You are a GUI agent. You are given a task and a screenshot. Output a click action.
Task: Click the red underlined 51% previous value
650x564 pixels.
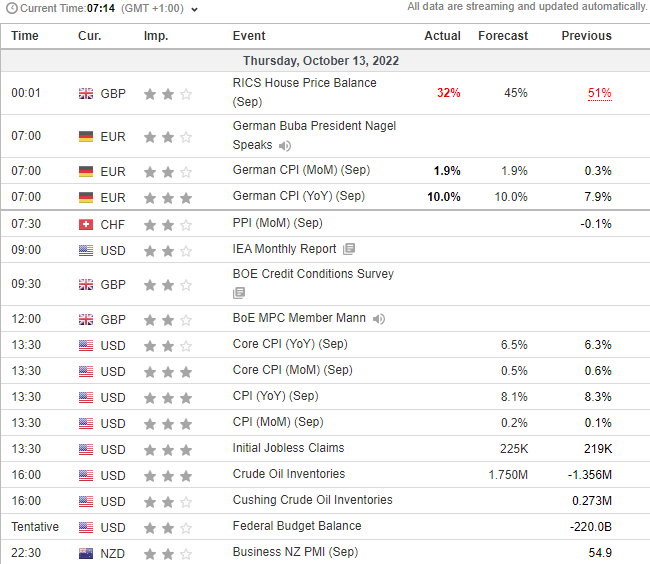[x=599, y=93]
